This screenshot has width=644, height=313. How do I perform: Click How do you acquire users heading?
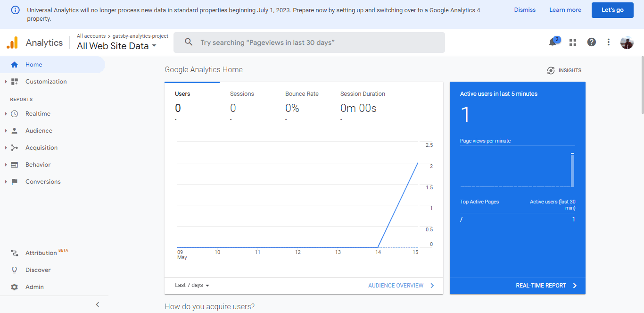[x=210, y=307]
